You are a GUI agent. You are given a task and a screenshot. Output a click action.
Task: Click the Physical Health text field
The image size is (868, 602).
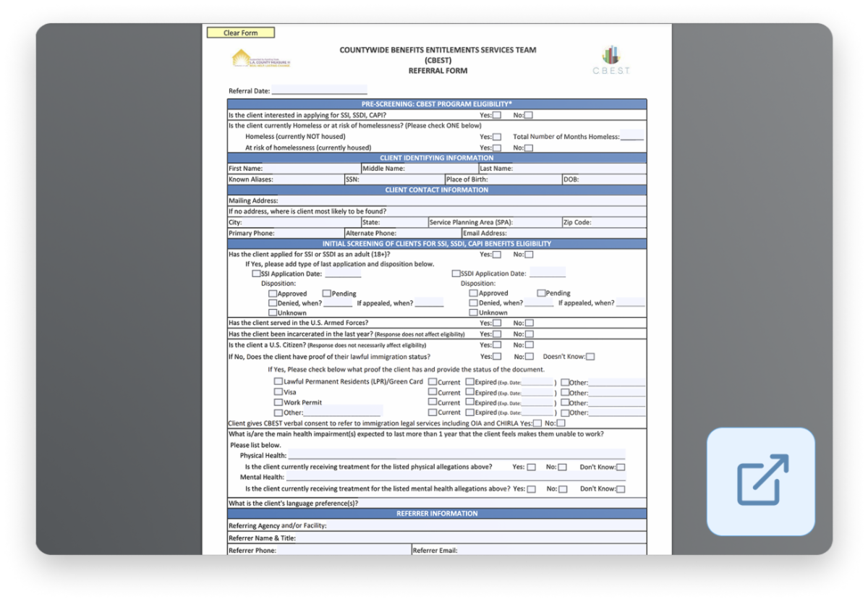456,456
